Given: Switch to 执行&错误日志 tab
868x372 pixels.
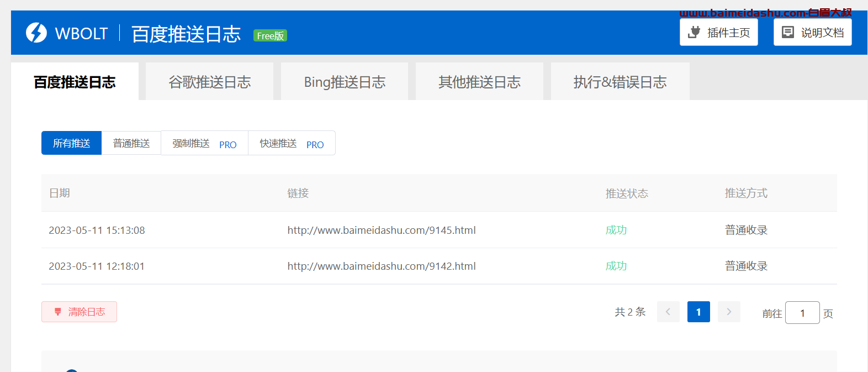Looking at the screenshot, I should pyautogui.click(x=620, y=82).
